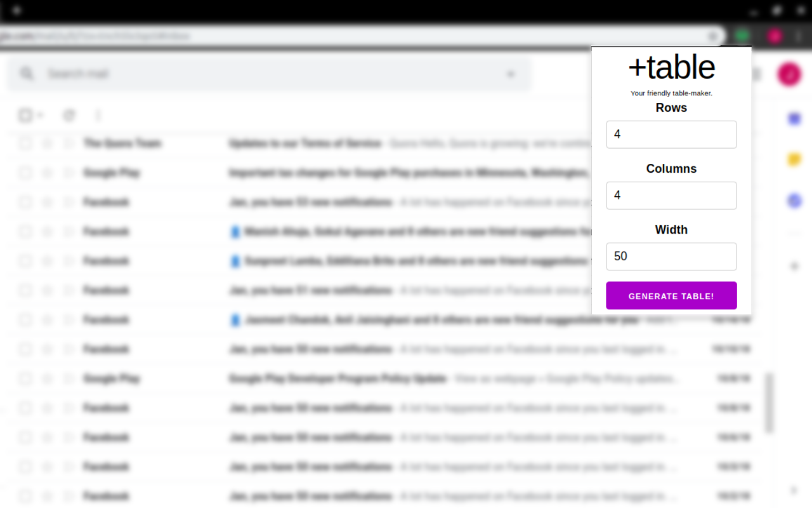The image size is (812, 508).
Task: Open email about Google Play tax changes
Action: click(409, 173)
